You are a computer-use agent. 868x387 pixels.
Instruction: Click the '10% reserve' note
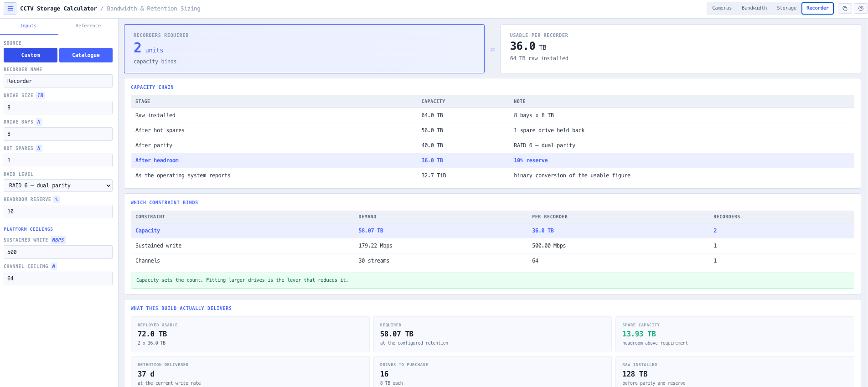pyautogui.click(x=531, y=160)
